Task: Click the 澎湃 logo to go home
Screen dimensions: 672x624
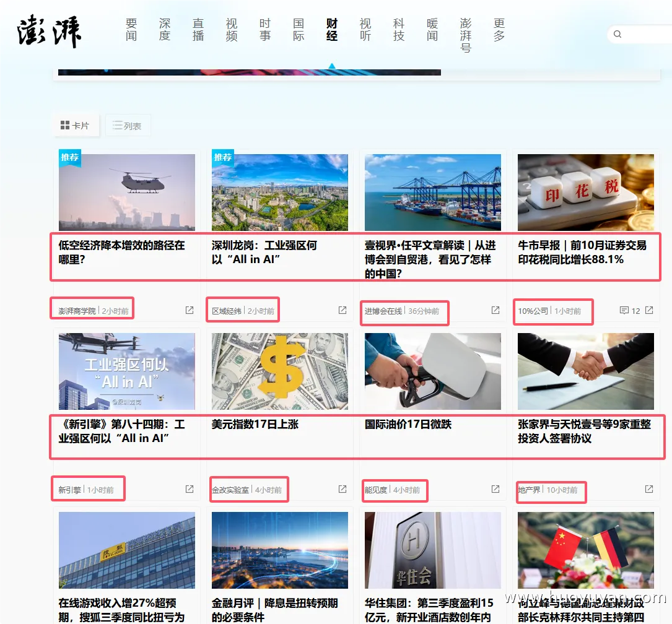Action: point(50,31)
